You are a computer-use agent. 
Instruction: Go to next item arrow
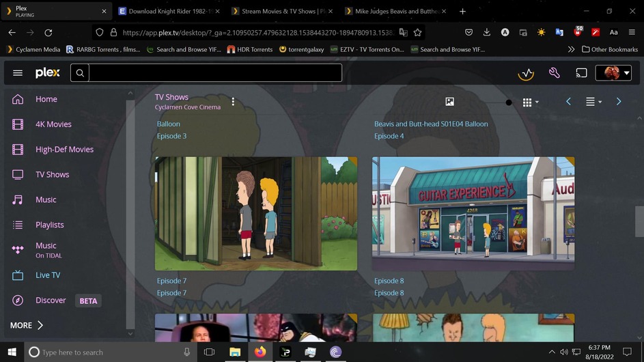tap(619, 102)
